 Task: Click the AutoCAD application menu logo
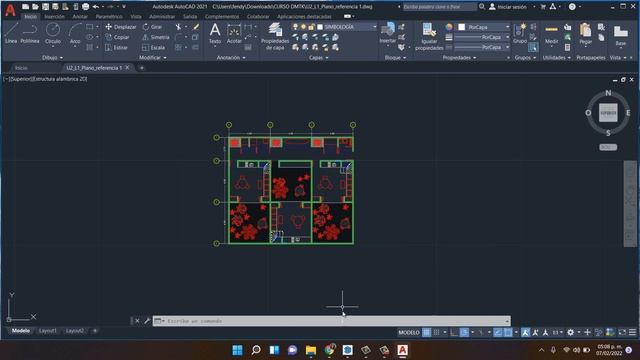(10, 10)
